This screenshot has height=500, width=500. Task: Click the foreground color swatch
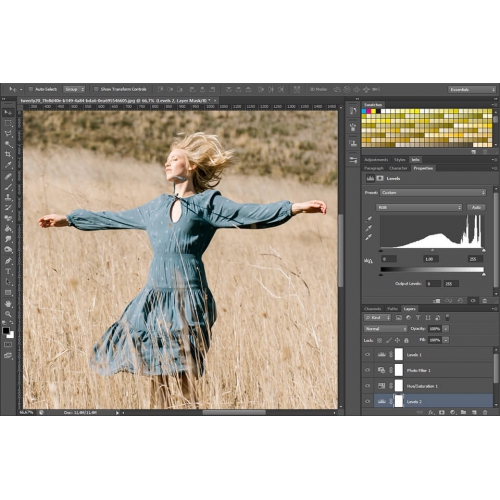pos(6,331)
